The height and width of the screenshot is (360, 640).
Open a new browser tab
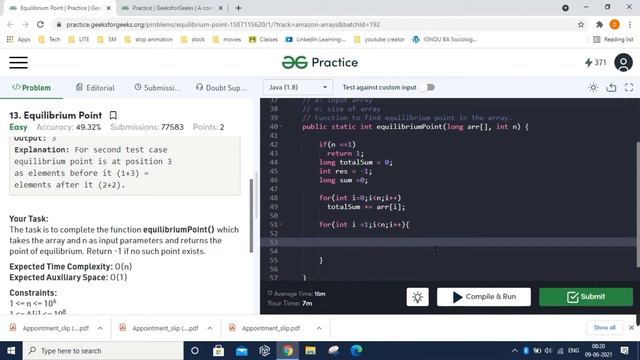coord(238,8)
